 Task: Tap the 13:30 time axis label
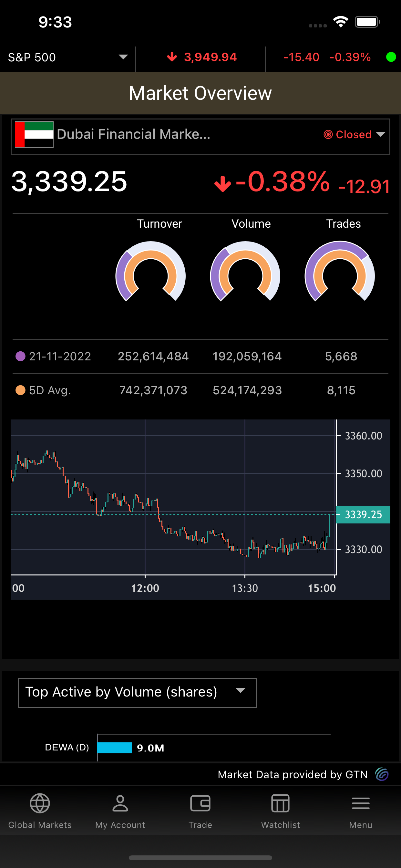[x=245, y=588]
